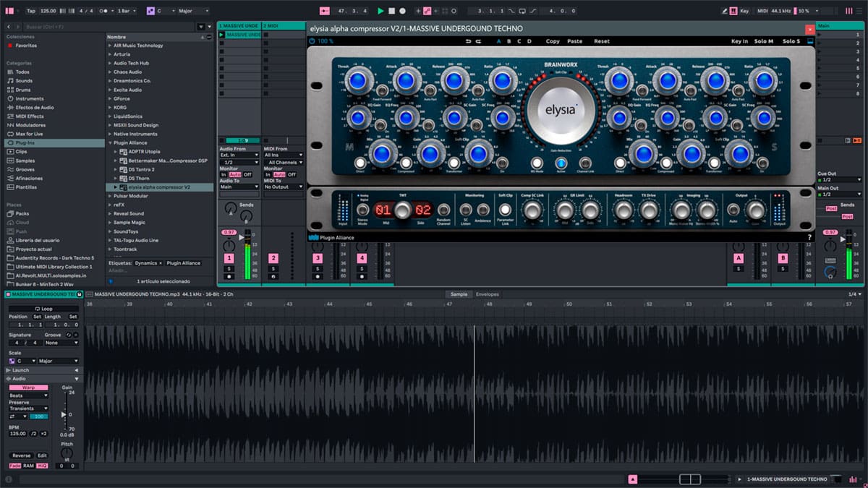The width and height of the screenshot is (868, 488).
Task: Click the Channel Link button on compressor
Action: [584, 163]
